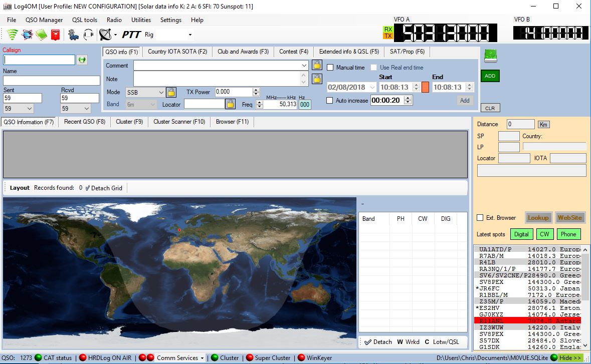Click the Detach Grid checkmark icon
The width and height of the screenshot is (591, 364).
87,188
